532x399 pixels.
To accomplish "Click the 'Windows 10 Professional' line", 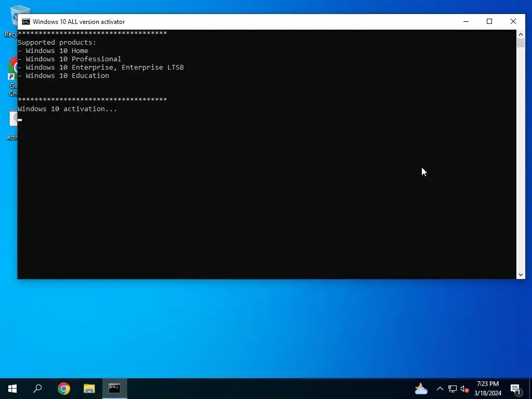I will [70, 59].
